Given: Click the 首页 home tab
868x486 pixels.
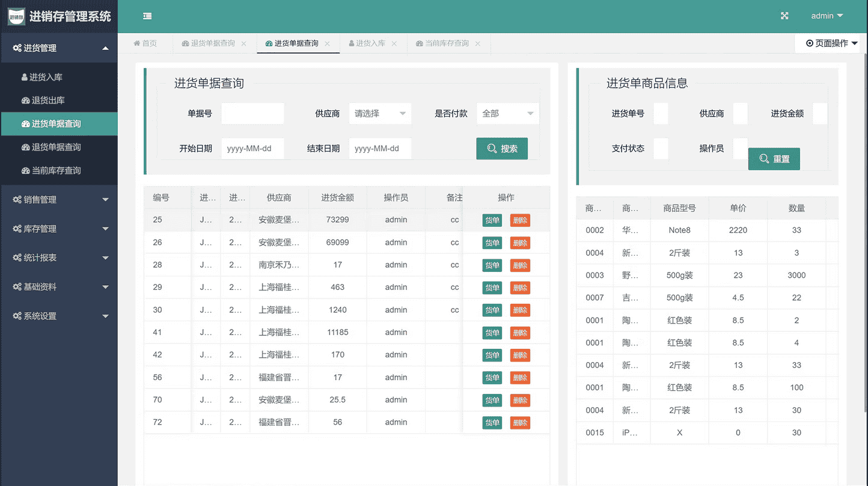Looking at the screenshot, I should [x=145, y=43].
